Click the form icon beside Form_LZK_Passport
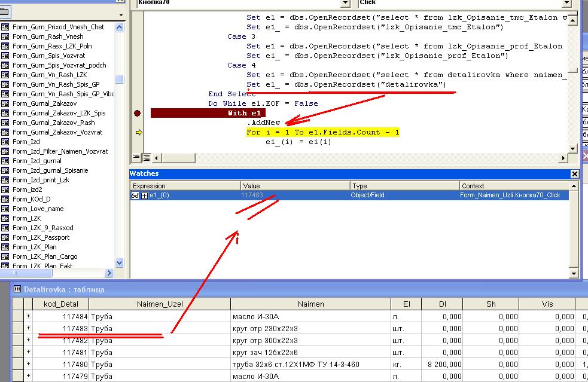The height and width of the screenshot is (382, 588). tap(5, 237)
